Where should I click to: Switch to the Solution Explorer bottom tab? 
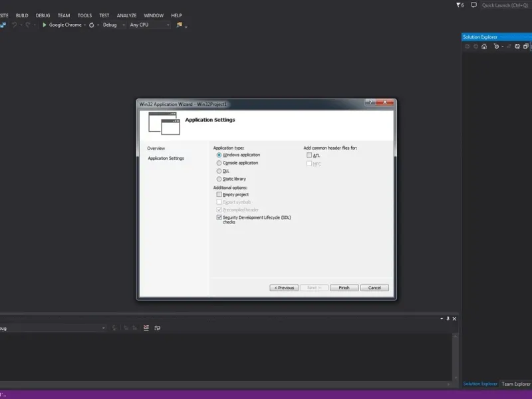480,384
